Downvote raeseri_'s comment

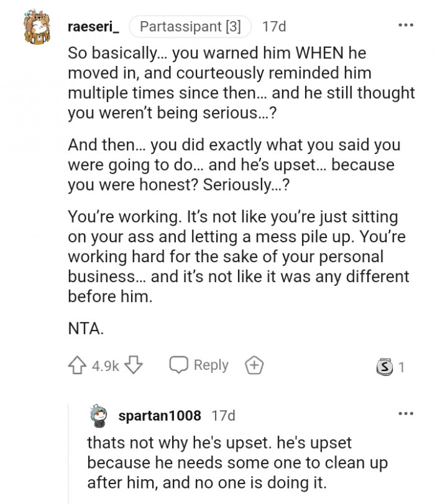tap(133, 366)
